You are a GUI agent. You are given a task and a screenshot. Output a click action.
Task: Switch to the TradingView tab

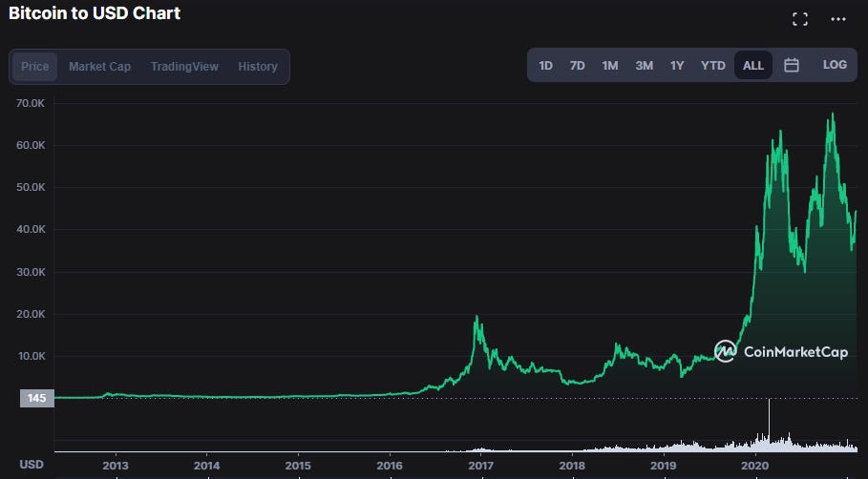pyautogui.click(x=184, y=67)
